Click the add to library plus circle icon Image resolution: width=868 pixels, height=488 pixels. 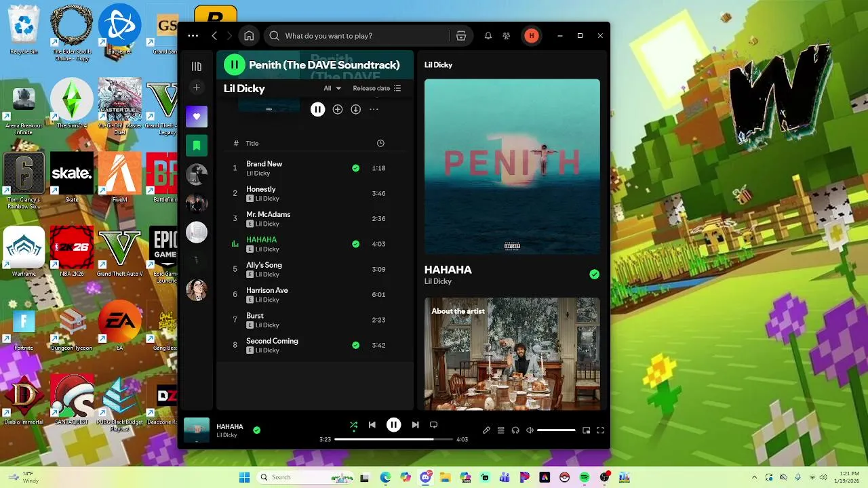338,109
